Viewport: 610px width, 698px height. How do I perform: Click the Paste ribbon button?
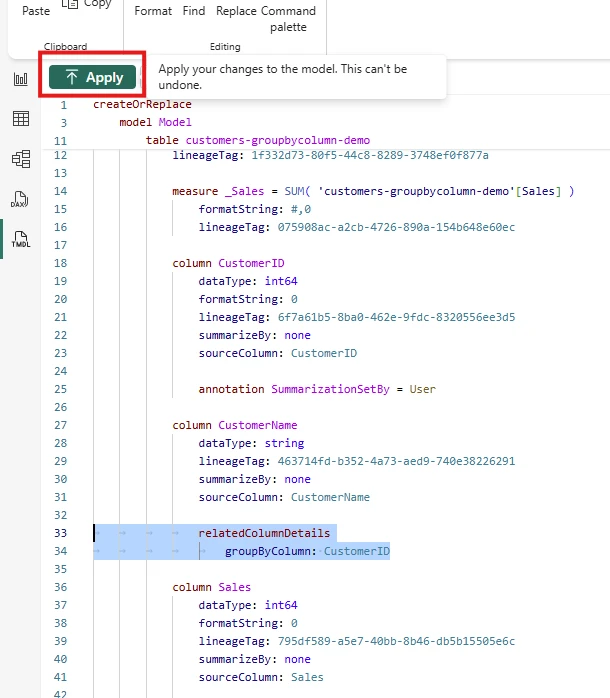[36, 11]
